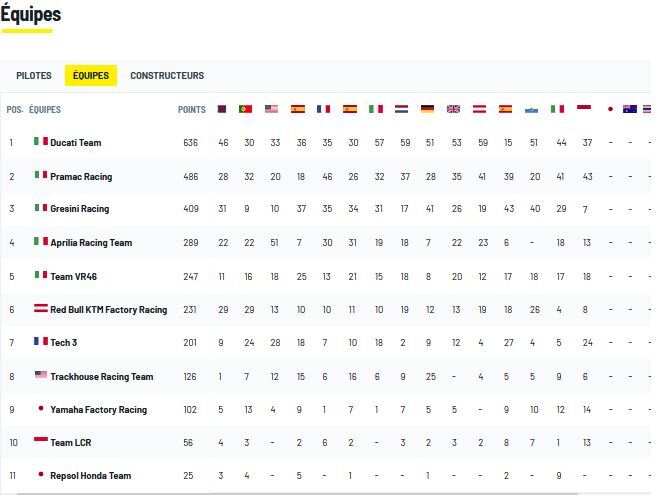659x495 pixels.
Task: Open Red Bull KTM Factory Racing team
Action: (108, 310)
